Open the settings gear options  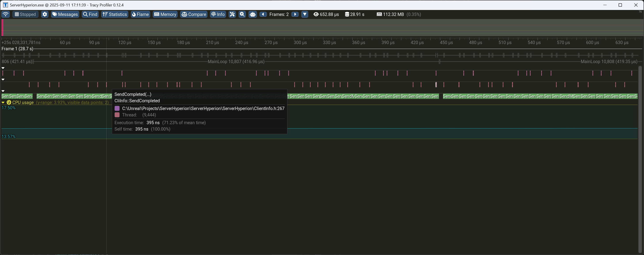click(x=45, y=14)
